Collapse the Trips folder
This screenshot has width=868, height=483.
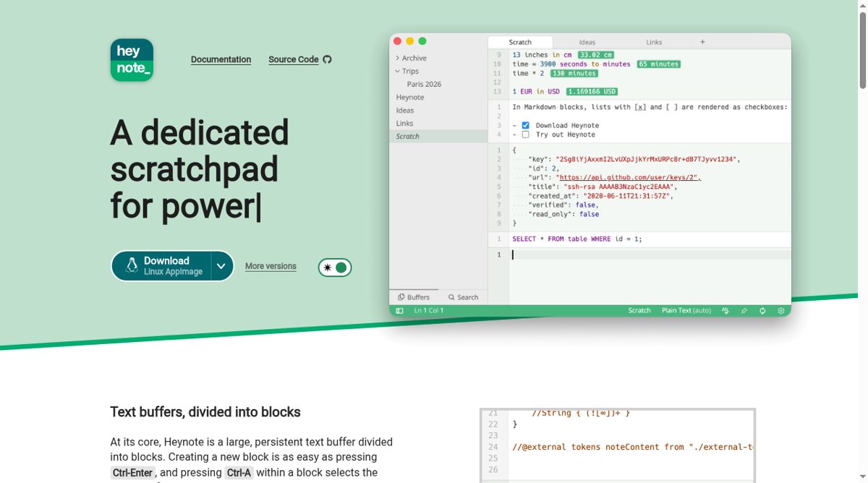(x=407, y=71)
